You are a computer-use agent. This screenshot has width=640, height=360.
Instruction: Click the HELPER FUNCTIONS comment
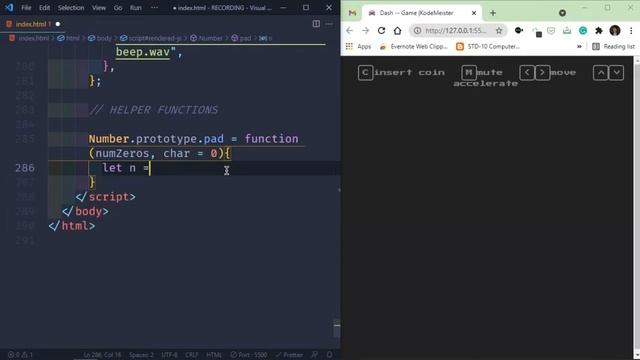click(153, 110)
